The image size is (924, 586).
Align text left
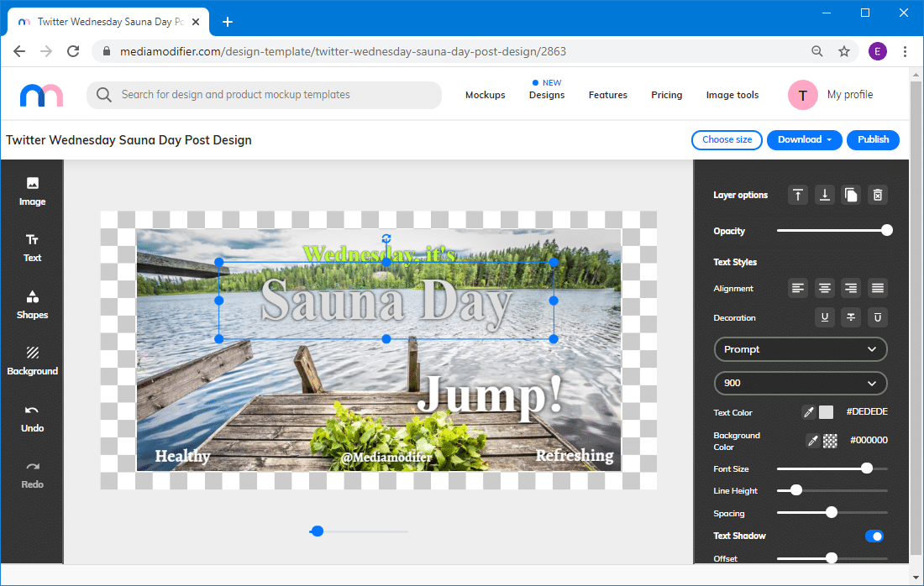(x=798, y=288)
